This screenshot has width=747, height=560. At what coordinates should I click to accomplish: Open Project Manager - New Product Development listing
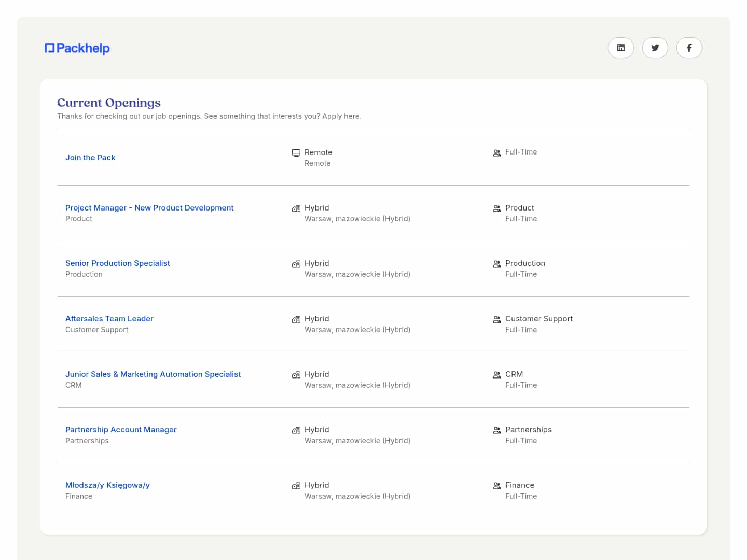click(x=149, y=208)
